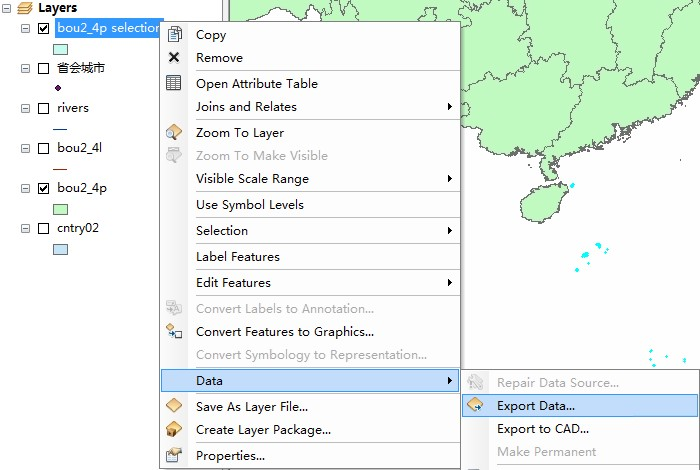Click the Save As Layer File icon
700x470 pixels.
(174, 407)
